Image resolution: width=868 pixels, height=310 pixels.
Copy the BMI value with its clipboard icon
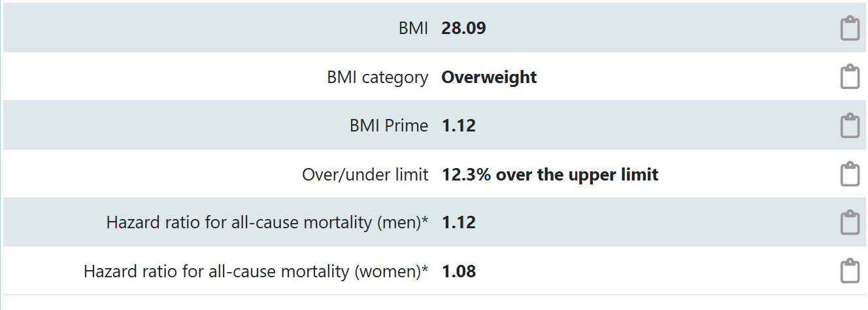pos(850,28)
